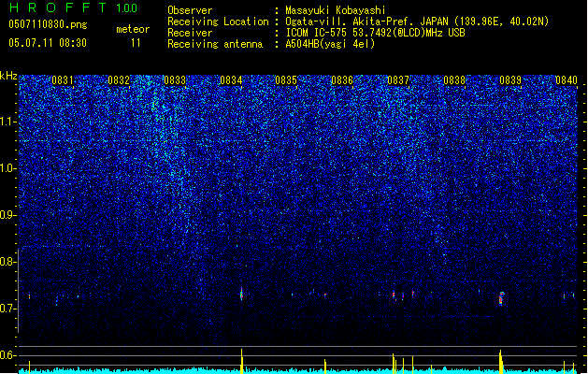Image resolution: width=588 pixels, height=374 pixels.
Task: Click the yellow intensity spike below 0834
Action: pos(241,361)
